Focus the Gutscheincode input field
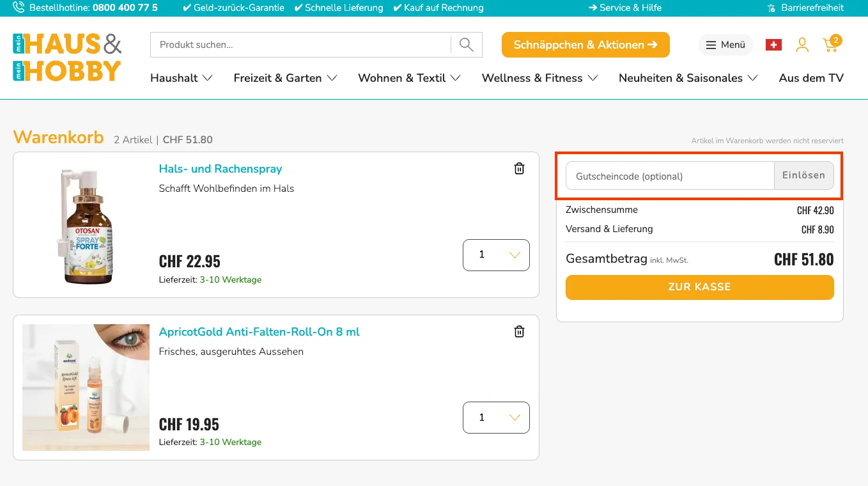868x486 pixels. [x=670, y=176]
